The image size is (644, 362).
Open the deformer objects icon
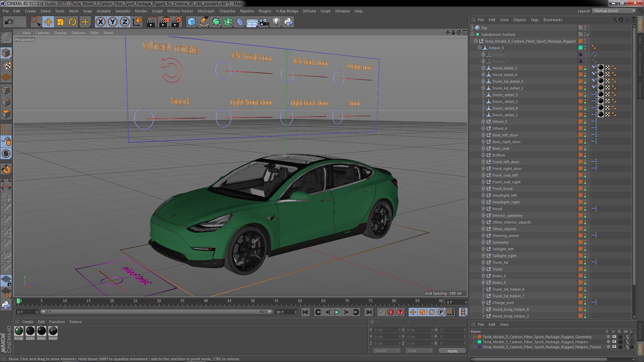[x=240, y=22]
